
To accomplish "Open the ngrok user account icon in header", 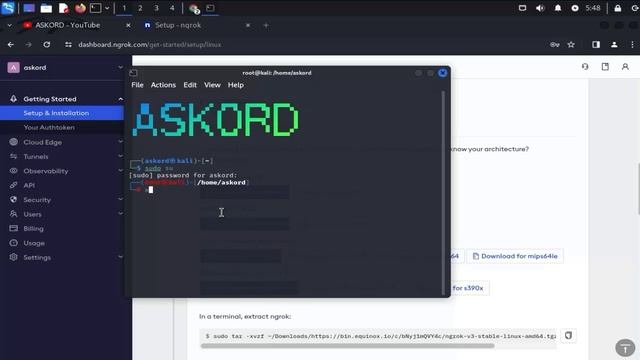I will tap(625, 67).
